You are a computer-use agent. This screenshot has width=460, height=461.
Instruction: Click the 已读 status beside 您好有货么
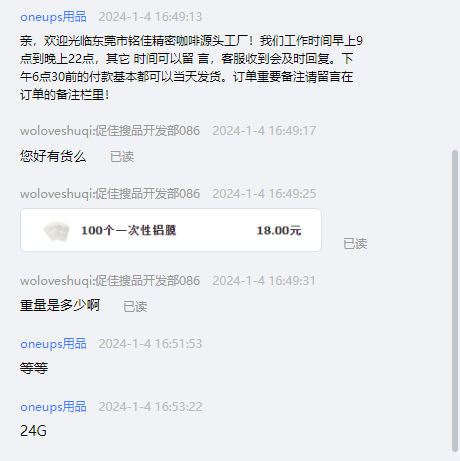[122, 157]
